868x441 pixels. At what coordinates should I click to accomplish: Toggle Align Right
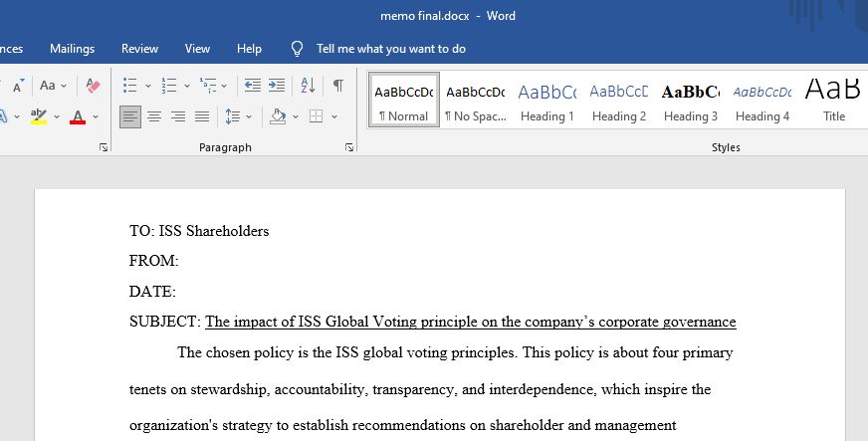(x=178, y=116)
